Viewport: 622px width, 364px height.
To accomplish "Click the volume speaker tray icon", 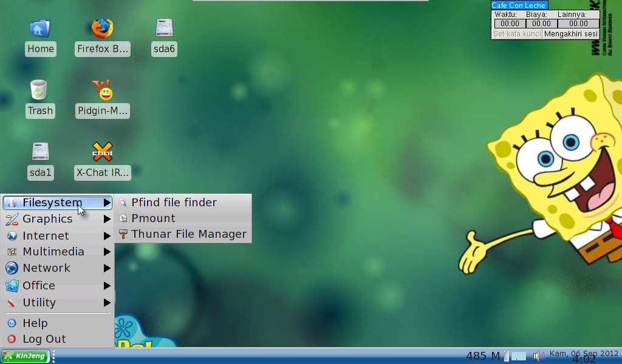I will pyautogui.click(x=538, y=356).
